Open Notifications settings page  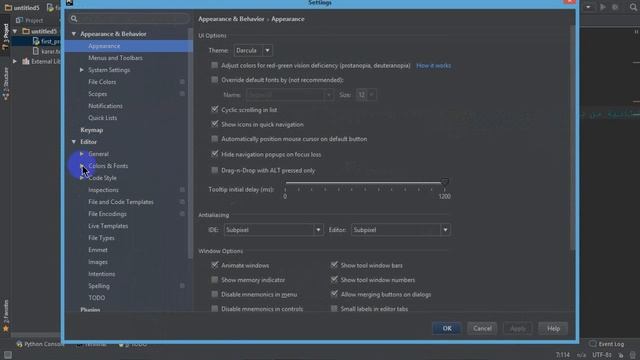[105, 106]
